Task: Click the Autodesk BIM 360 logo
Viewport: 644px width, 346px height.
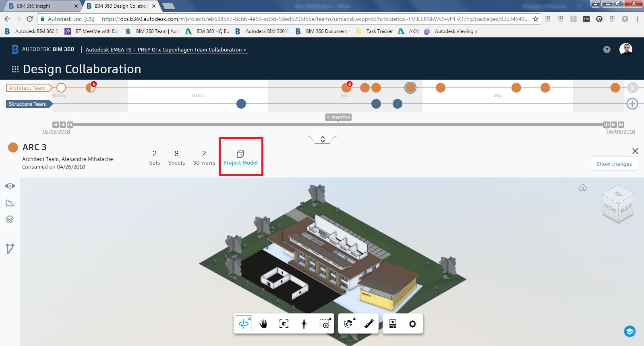Action: click(x=43, y=49)
